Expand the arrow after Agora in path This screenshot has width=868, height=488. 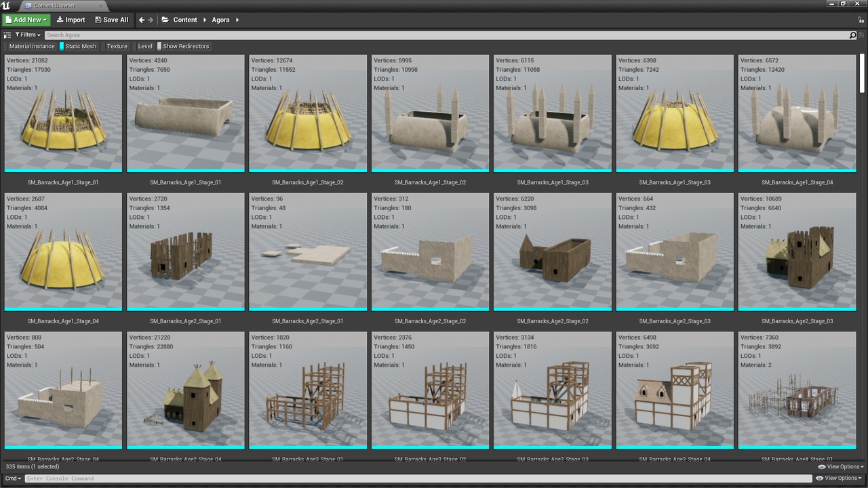pos(237,20)
